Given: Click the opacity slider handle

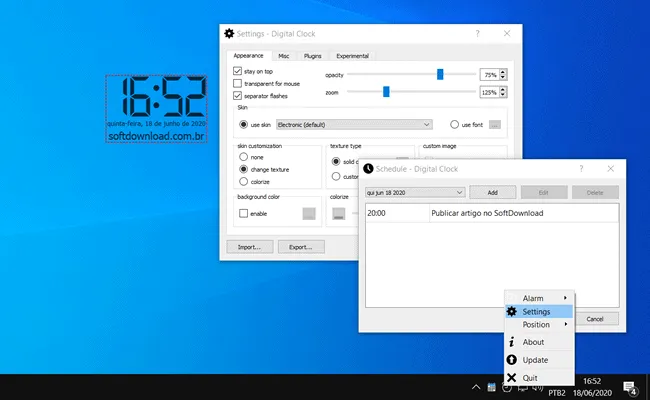Looking at the screenshot, I should pyautogui.click(x=440, y=74).
